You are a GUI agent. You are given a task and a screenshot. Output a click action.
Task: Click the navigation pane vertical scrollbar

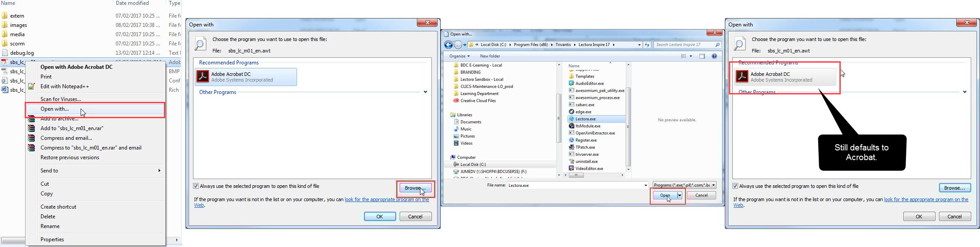559,119
